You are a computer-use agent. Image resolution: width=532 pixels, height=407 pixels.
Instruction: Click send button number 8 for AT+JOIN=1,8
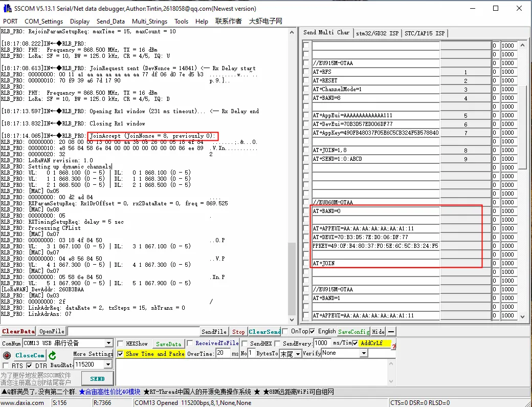pos(465,151)
